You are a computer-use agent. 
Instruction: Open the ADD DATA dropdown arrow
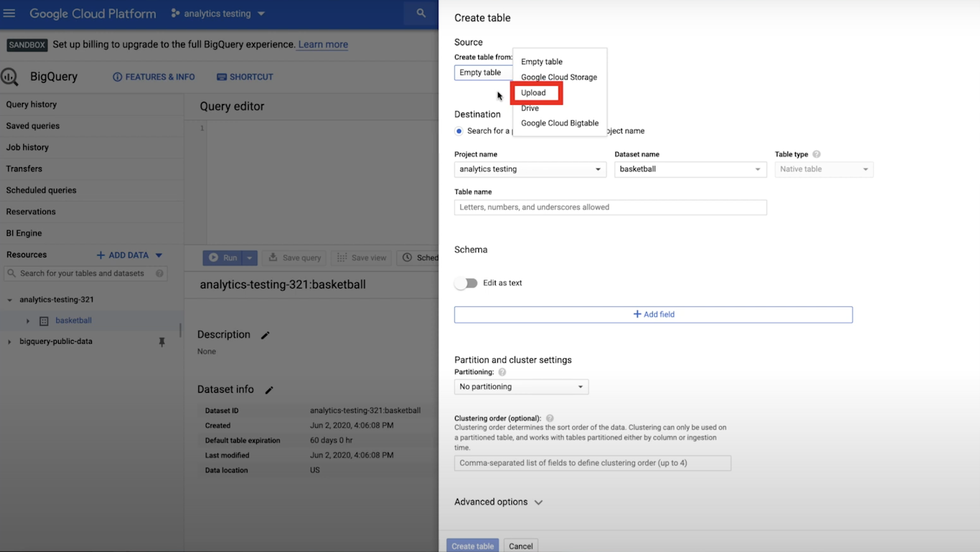pos(159,255)
